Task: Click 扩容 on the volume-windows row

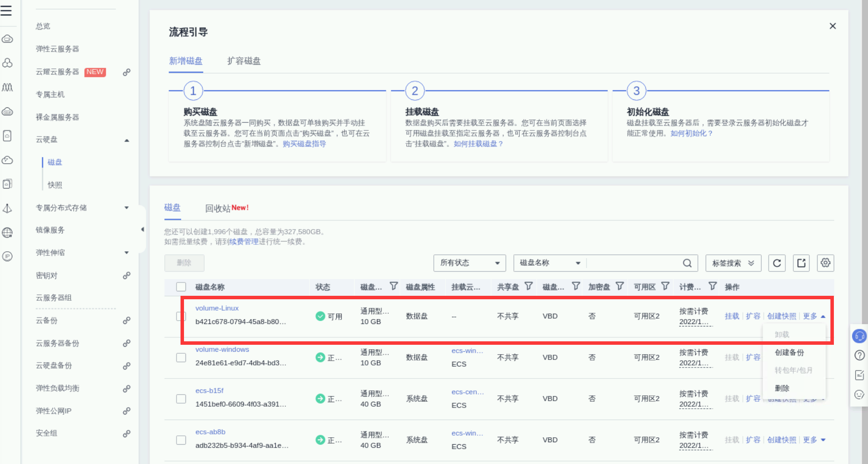Action: [753, 358]
